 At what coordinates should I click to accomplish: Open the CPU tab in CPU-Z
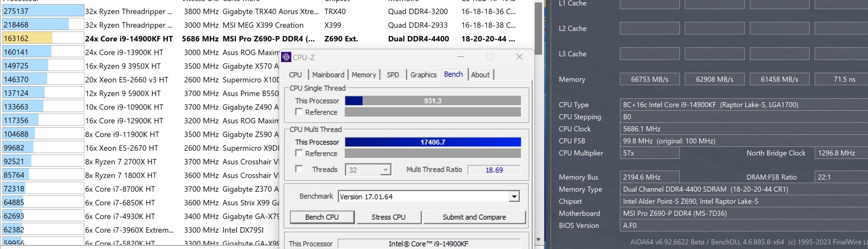tap(295, 75)
